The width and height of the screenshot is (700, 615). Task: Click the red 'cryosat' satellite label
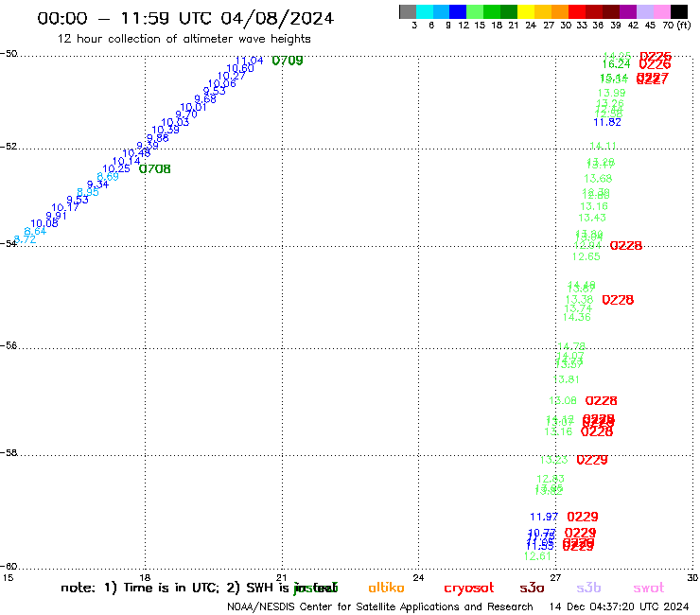tap(469, 589)
